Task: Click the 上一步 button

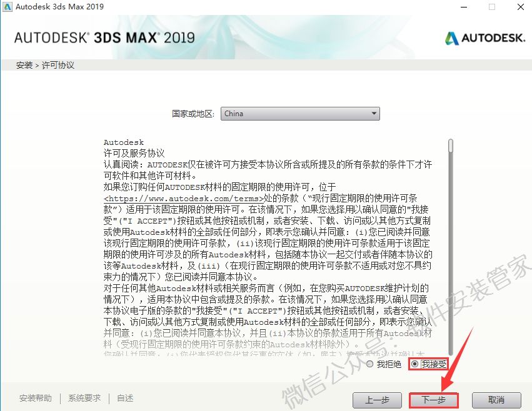Action: (378, 400)
